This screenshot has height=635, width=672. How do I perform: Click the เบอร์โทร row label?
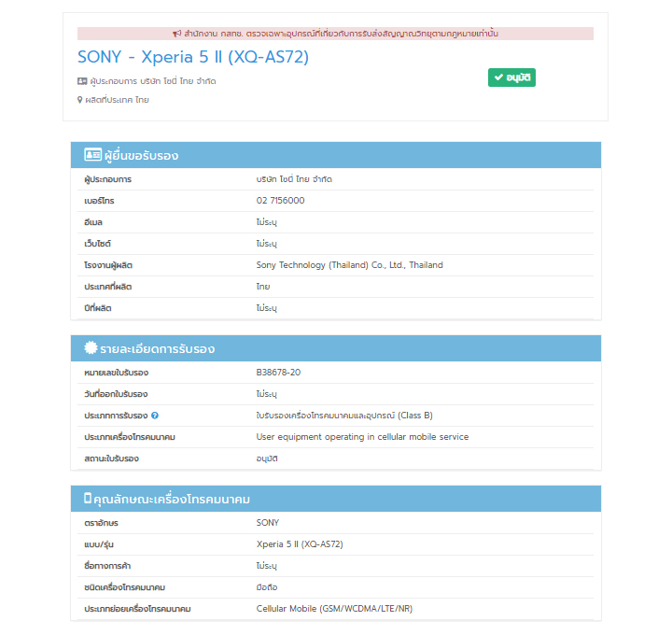tap(99, 201)
